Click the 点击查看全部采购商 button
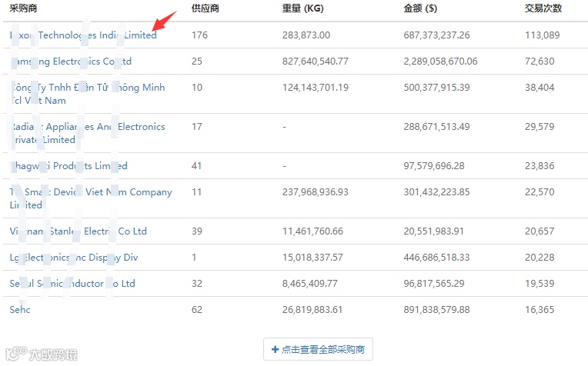 318,349
